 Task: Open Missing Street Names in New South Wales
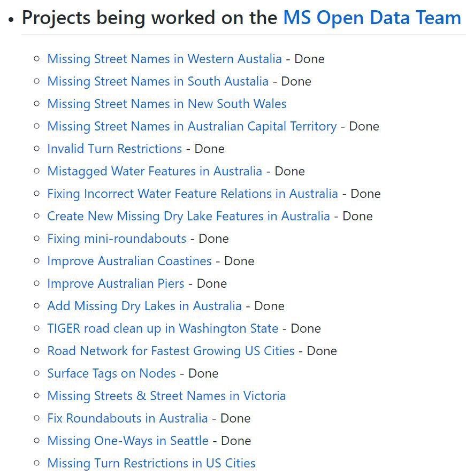click(167, 104)
